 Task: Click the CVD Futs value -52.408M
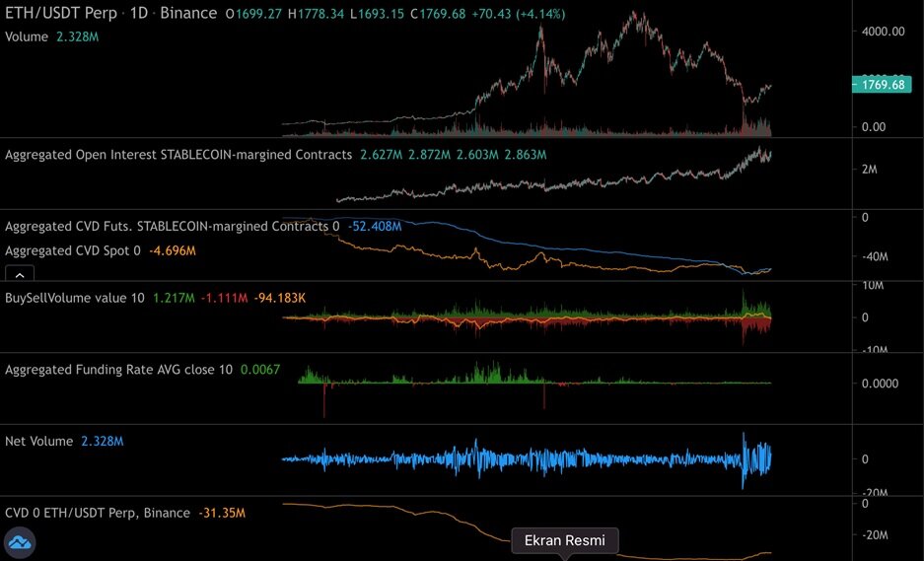coord(375,226)
